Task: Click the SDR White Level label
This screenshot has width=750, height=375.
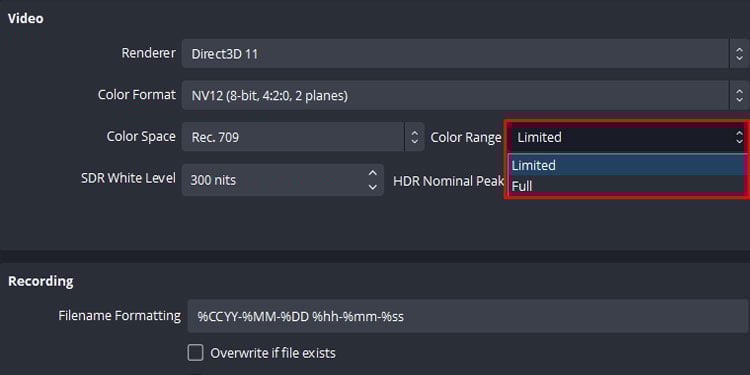Action: (128, 178)
